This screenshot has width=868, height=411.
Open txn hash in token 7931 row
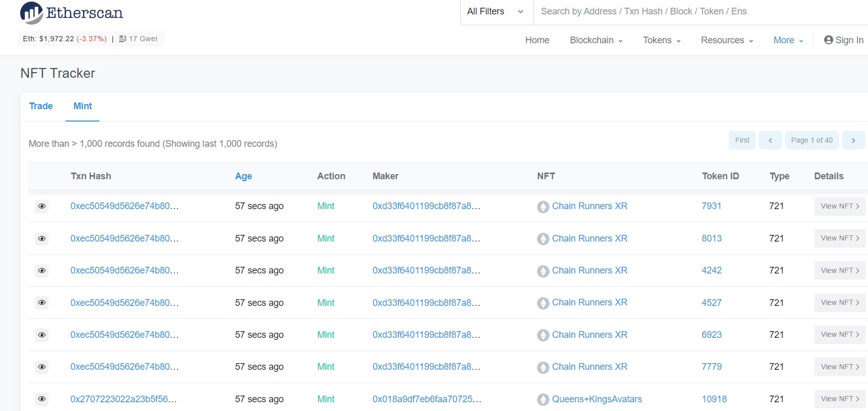[x=125, y=206]
